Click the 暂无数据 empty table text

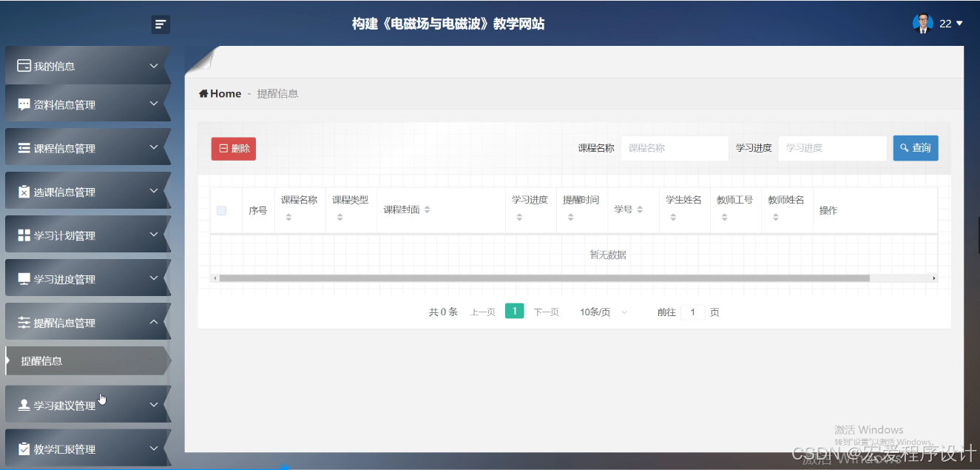[x=608, y=255]
